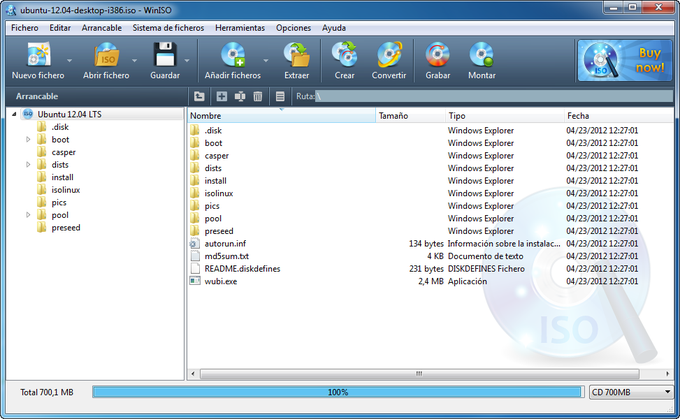Click the Arrancable panel label
Screen dimensions: 680x419
coord(37,96)
